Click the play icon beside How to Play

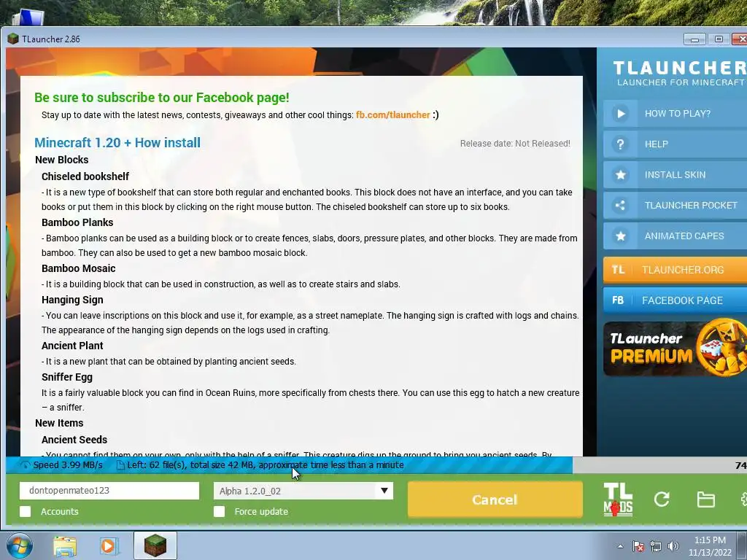[620, 113]
